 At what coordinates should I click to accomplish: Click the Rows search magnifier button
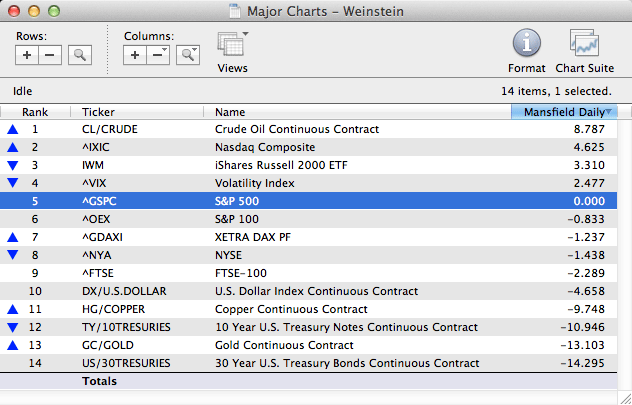(x=79, y=55)
